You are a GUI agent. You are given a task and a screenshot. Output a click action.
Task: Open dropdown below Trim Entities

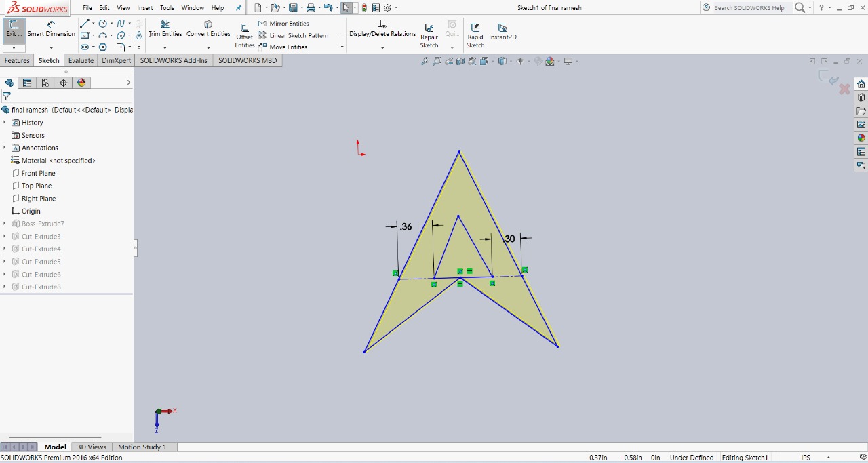point(165,48)
